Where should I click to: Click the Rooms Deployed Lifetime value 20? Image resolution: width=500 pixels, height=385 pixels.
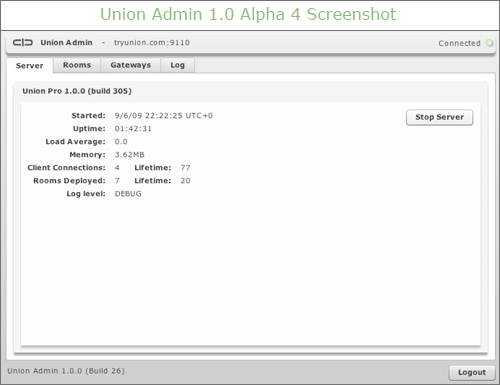click(185, 181)
